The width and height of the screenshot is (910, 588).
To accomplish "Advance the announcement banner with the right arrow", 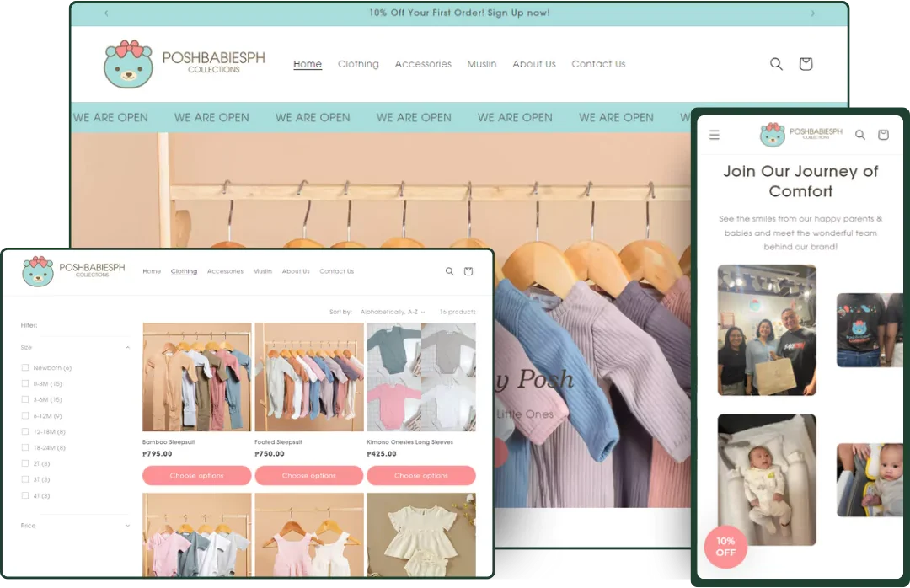I will coord(811,13).
